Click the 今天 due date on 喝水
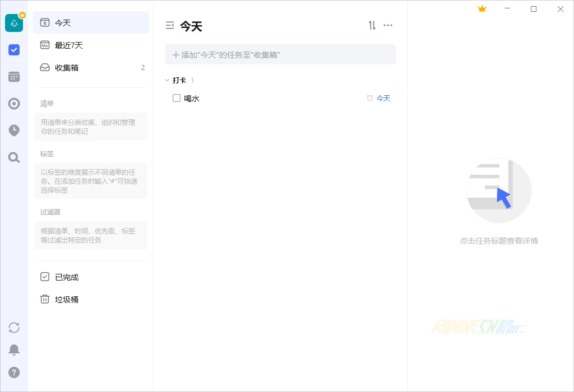 383,98
